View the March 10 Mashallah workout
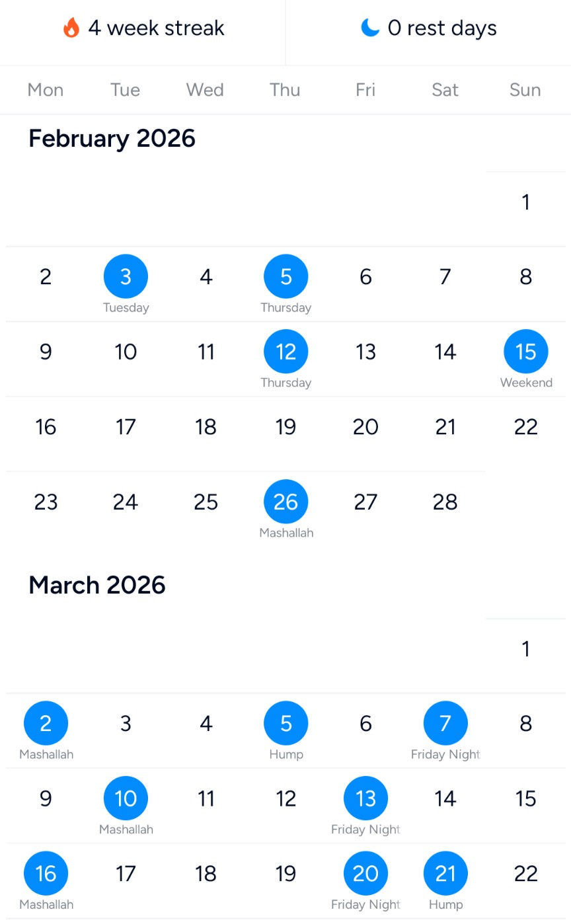The height and width of the screenshot is (924, 571). pos(126,798)
